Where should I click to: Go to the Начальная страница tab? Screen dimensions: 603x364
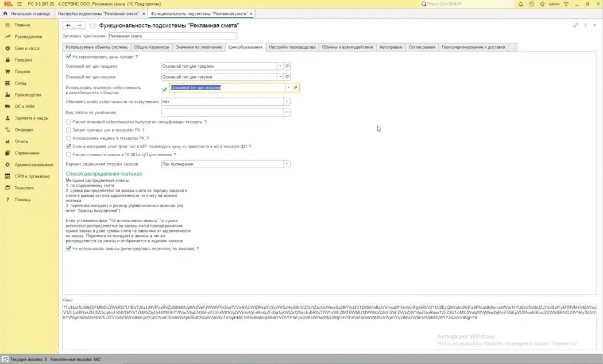coord(26,13)
